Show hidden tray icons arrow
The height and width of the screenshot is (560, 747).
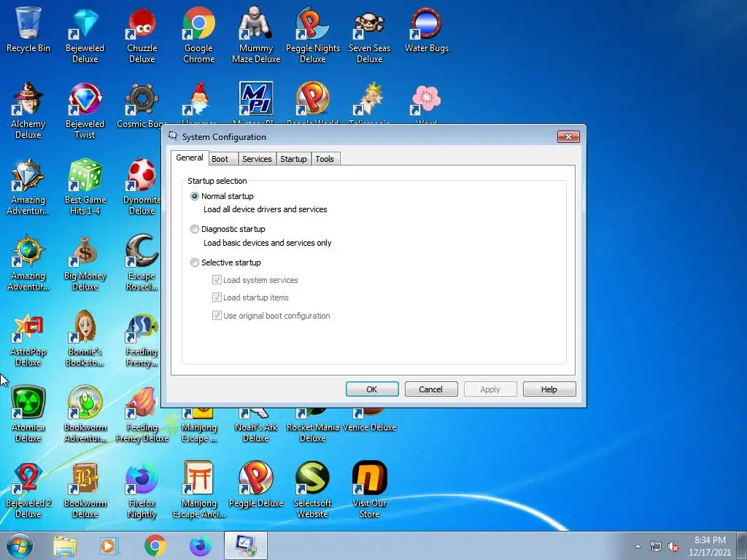[x=638, y=546]
